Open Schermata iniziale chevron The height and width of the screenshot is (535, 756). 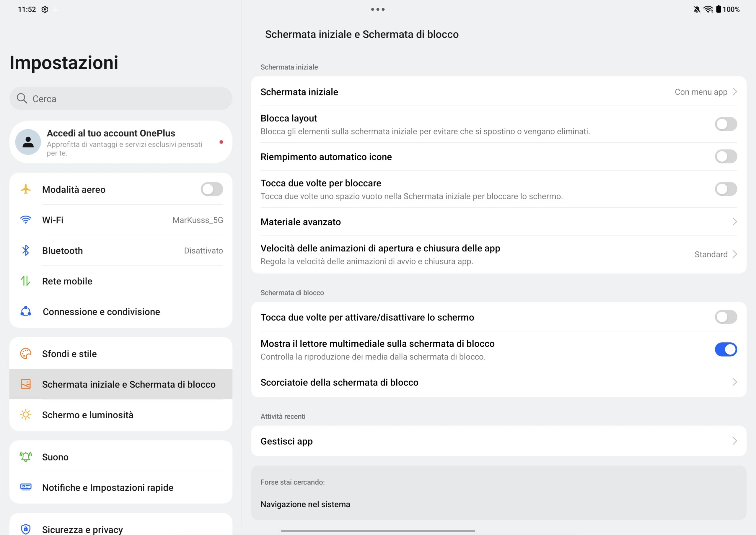(735, 92)
